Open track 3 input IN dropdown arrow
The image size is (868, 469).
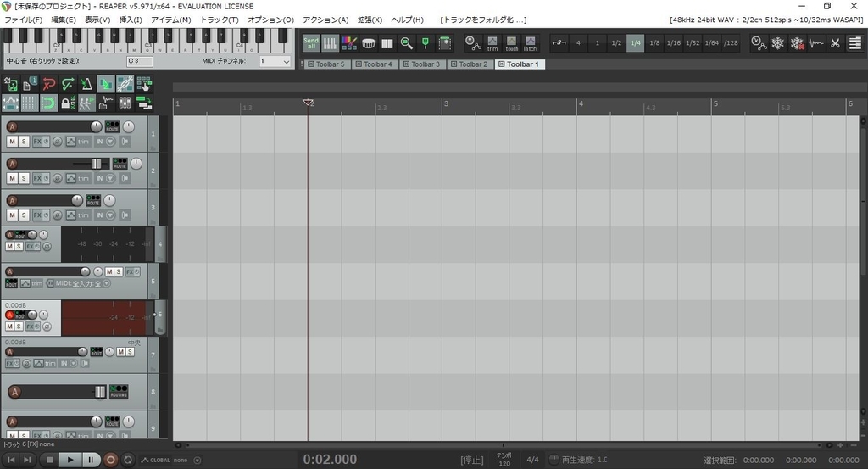click(110, 215)
